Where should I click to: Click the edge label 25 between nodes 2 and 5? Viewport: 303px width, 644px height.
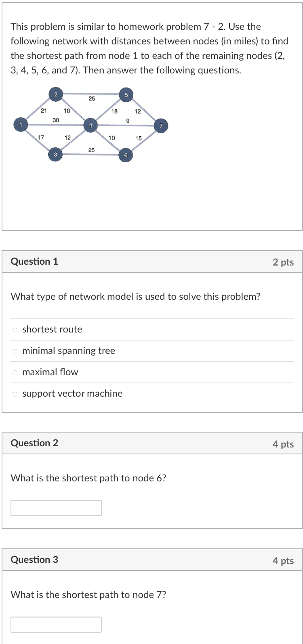coord(92,99)
